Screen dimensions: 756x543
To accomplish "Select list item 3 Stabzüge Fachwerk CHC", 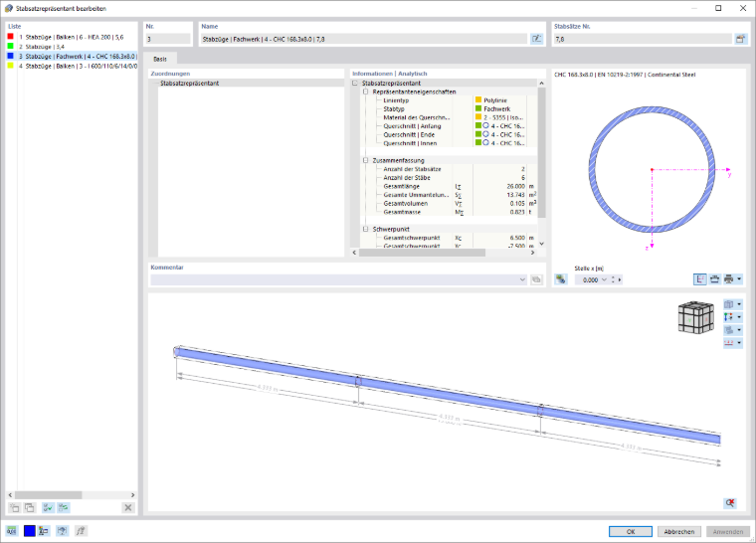I will coord(72,57).
